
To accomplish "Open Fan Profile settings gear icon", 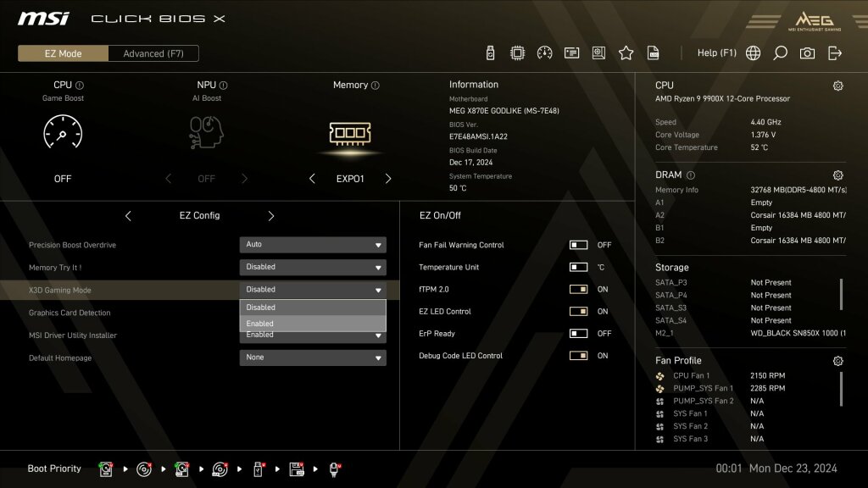I will (838, 361).
